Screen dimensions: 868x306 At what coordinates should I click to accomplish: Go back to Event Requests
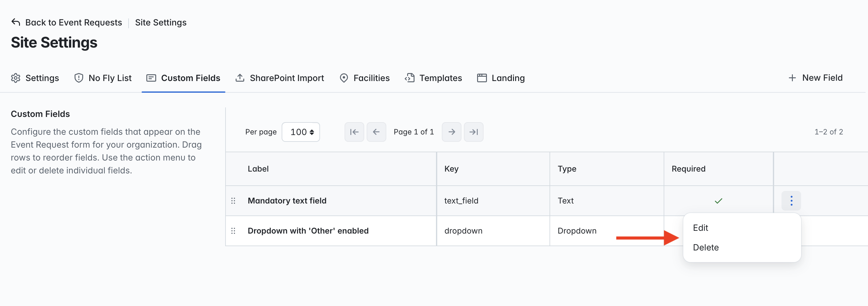click(73, 22)
